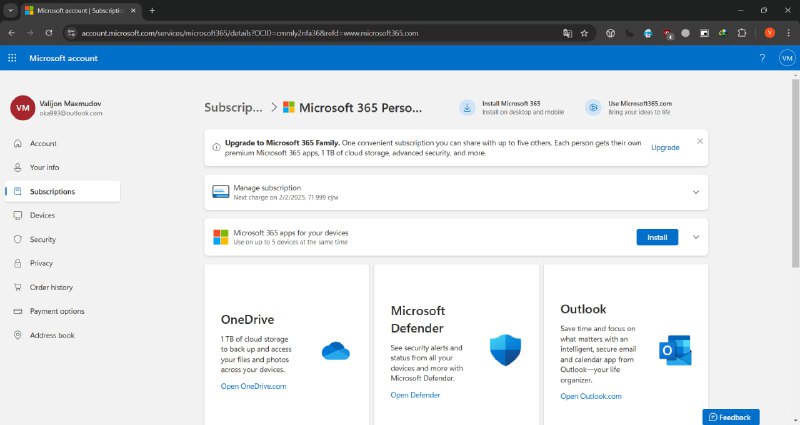Select Subscriptions in the sidebar
This screenshot has height=425, width=800.
coord(62,191)
